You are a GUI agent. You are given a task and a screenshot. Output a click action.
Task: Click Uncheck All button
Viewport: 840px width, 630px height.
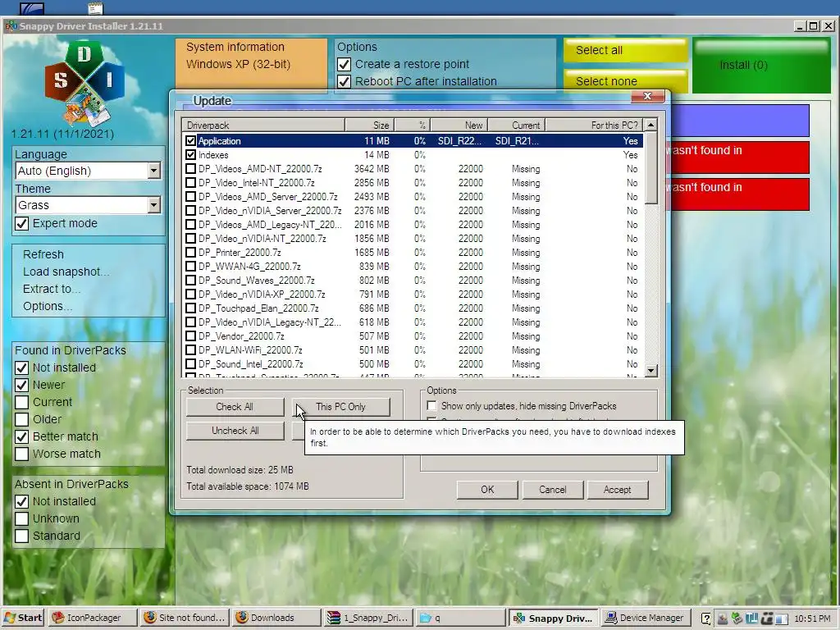point(235,431)
